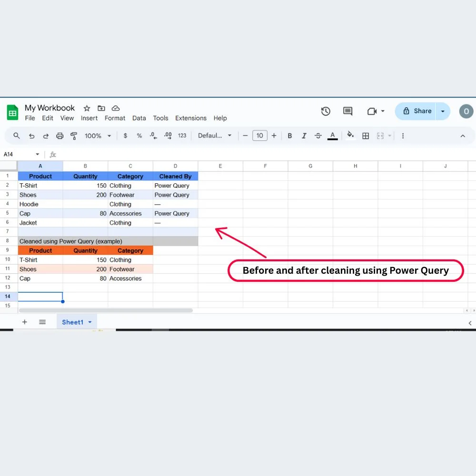Edit the font size field
This screenshot has width=476, height=476.
coord(260,135)
